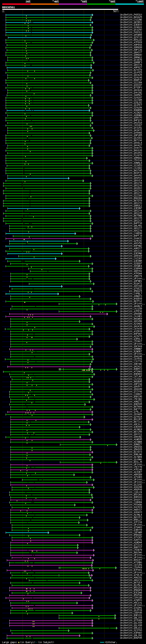
Task: Click the orange ~40% identity legend segment
Action: (x=45, y=4)
